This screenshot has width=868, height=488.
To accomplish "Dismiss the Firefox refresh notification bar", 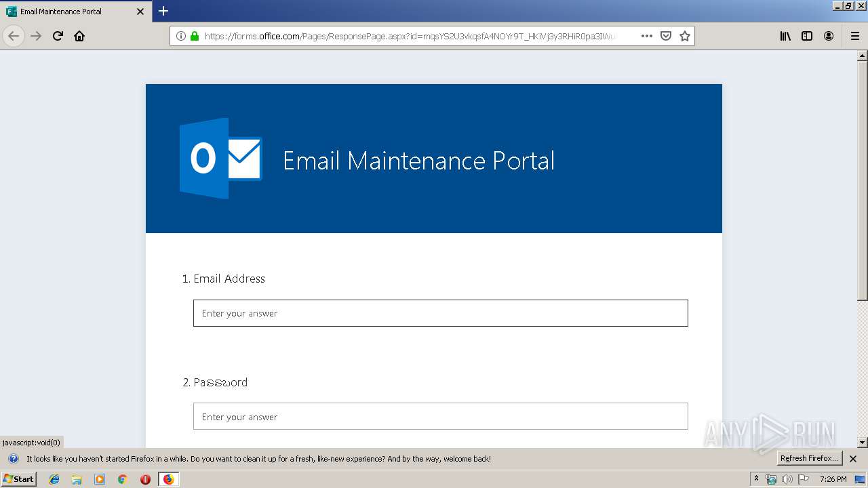I will click(x=853, y=459).
